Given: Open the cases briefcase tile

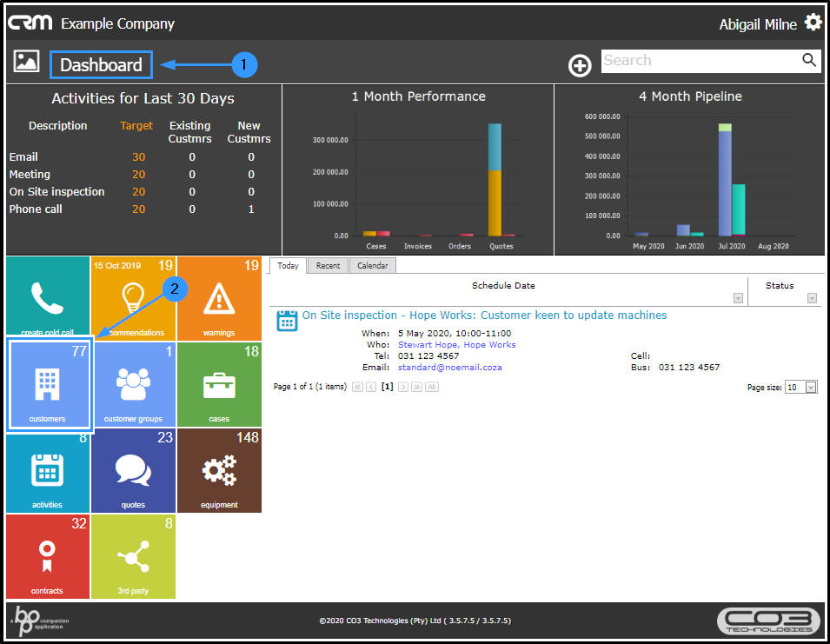Looking at the screenshot, I should coord(219,385).
